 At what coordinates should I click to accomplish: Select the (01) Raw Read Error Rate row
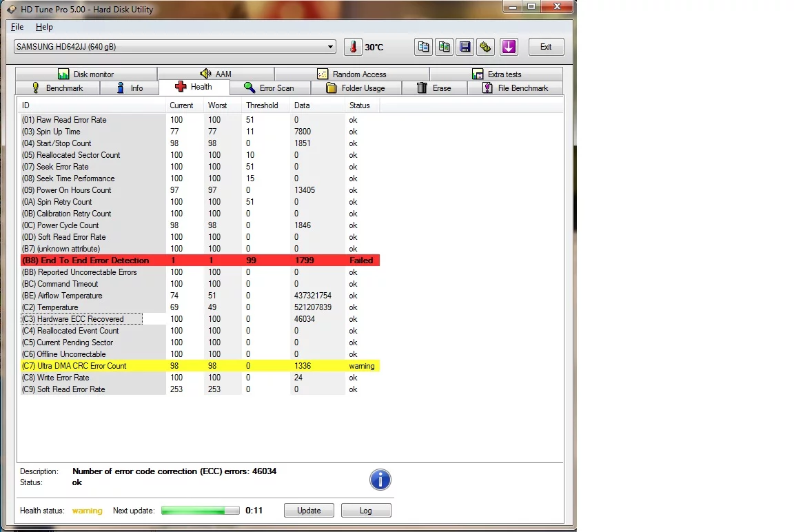[200, 120]
